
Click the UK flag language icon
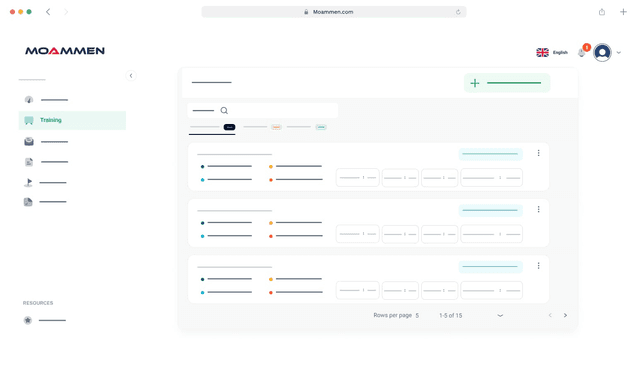542,52
